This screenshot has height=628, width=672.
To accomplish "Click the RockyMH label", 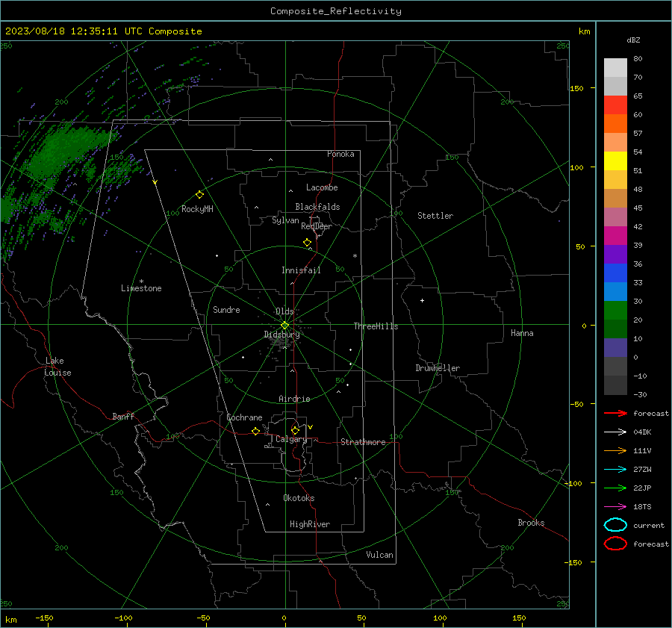I will pyautogui.click(x=197, y=209).
